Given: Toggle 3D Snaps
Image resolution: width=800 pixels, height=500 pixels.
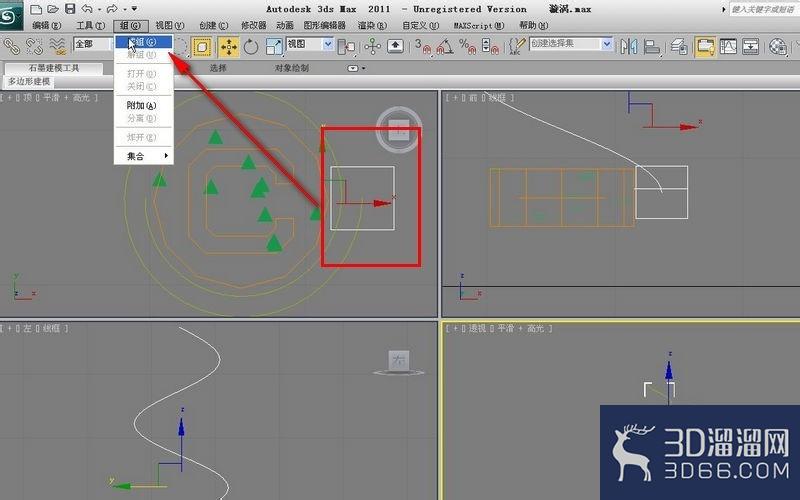Looking at the screenshot, I should point(423,47).
